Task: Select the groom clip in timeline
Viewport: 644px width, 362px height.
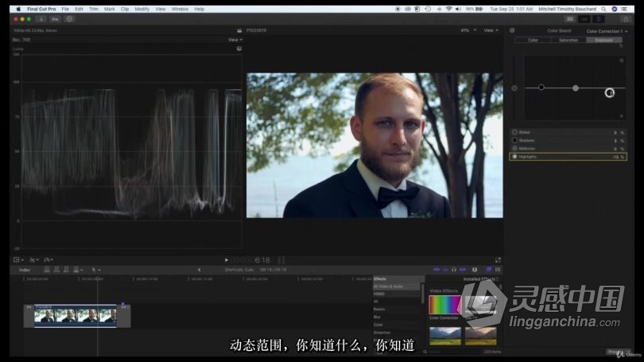Action: tap(76, 316)
